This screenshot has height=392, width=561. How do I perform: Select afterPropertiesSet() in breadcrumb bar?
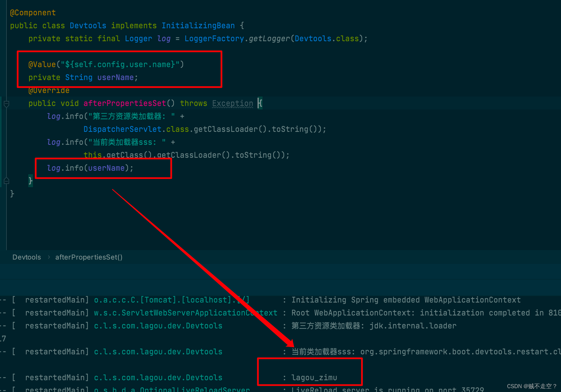click(89, 257)
